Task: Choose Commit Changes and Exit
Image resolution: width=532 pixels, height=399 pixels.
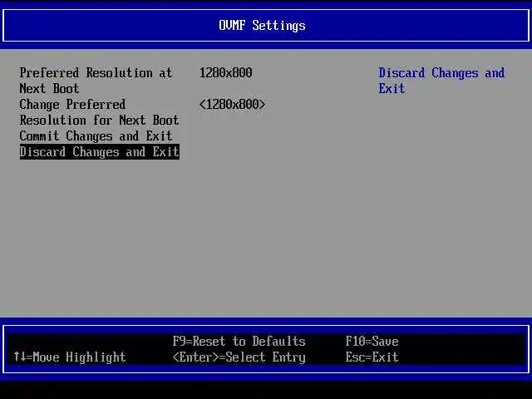Action: coord(96,136)
